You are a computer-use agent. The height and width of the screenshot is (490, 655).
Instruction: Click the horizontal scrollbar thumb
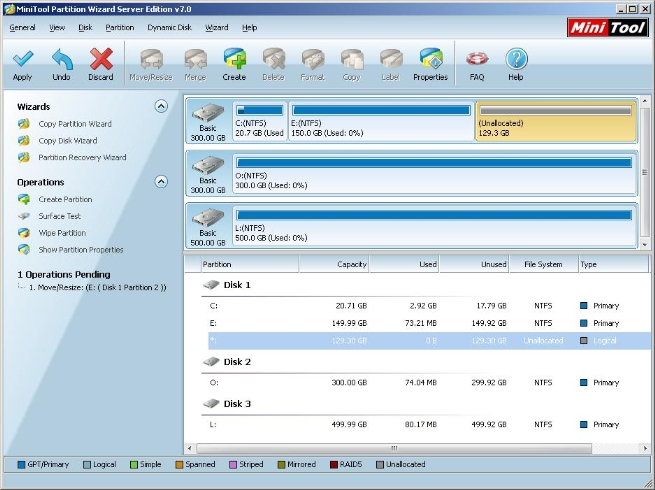pyautogui.click(x=394, y=448)
